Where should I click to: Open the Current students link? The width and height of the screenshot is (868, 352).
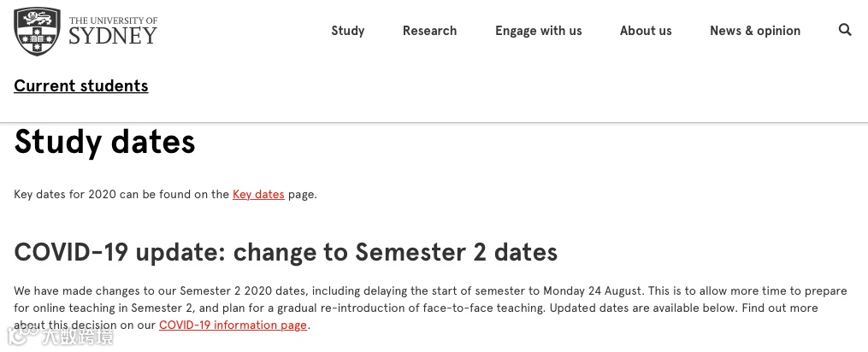[81, 85]
